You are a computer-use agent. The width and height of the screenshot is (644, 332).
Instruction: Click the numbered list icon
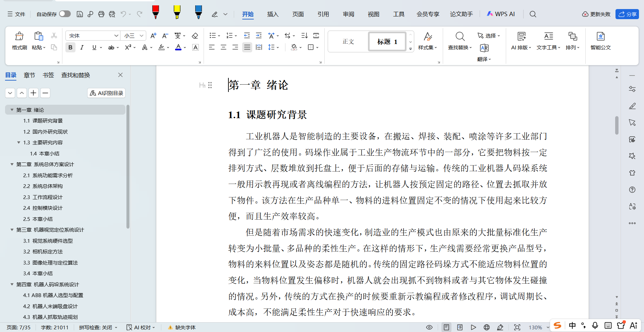click(x=229, y=36)
